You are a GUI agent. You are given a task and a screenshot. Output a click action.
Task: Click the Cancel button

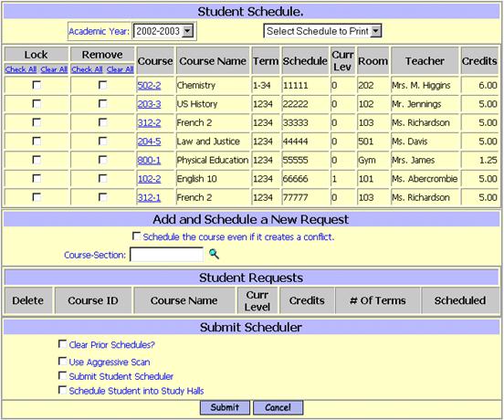278,407
